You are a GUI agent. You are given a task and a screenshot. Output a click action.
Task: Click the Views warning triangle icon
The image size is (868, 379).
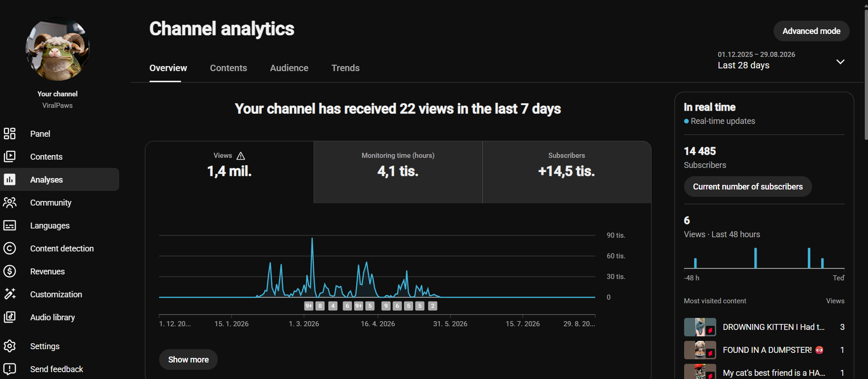[241, 156]
